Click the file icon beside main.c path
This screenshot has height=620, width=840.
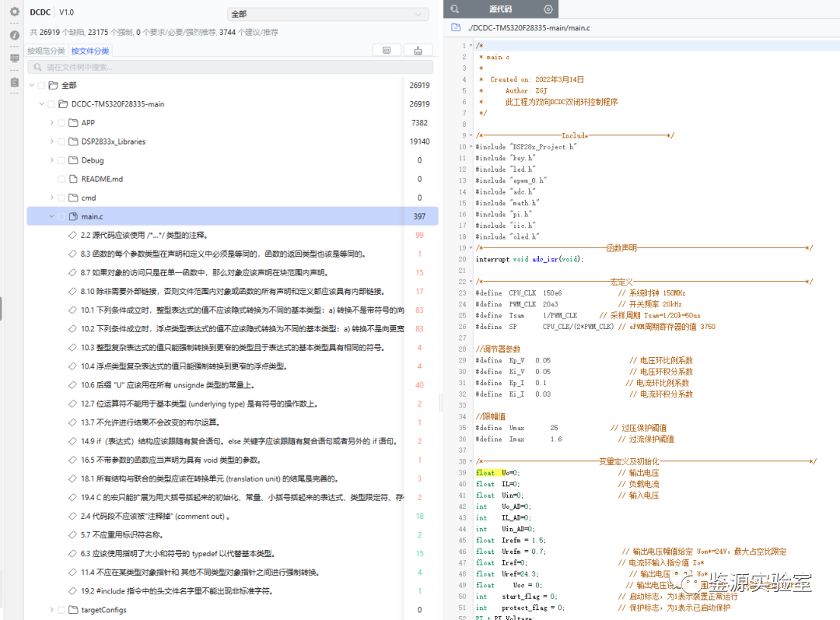pos(456,28)
